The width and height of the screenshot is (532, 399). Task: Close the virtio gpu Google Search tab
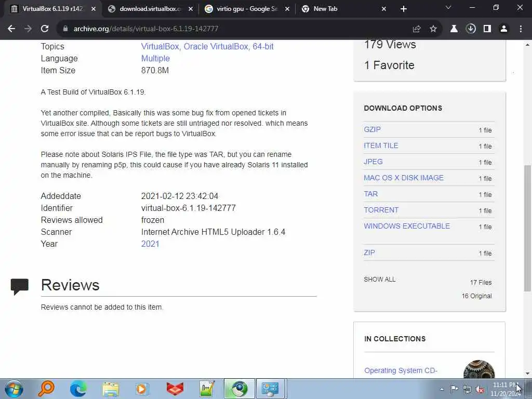287,9
